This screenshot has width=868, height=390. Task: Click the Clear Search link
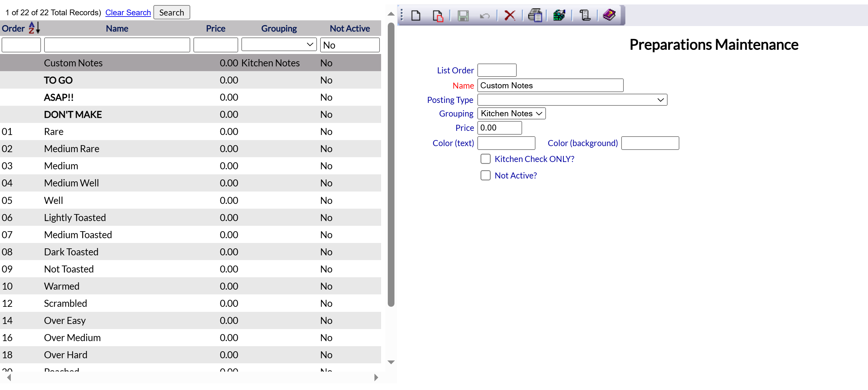tap(128, 12)
